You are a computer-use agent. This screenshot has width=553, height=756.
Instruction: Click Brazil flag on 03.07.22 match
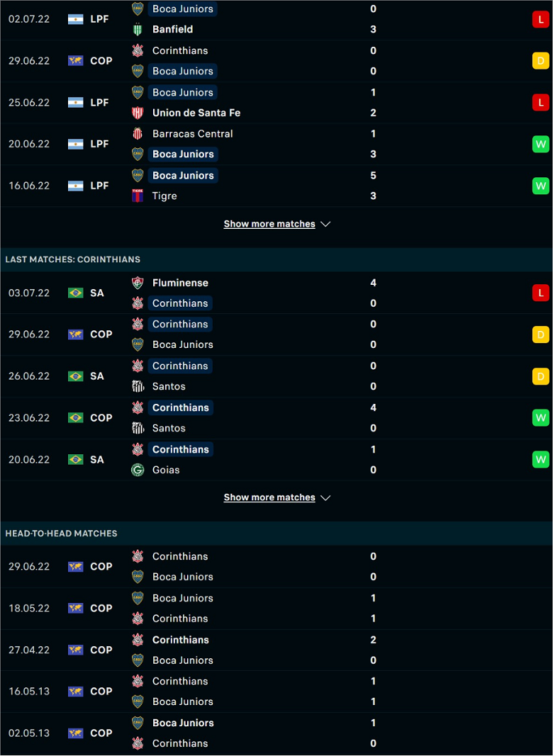(x=75, y=293)
